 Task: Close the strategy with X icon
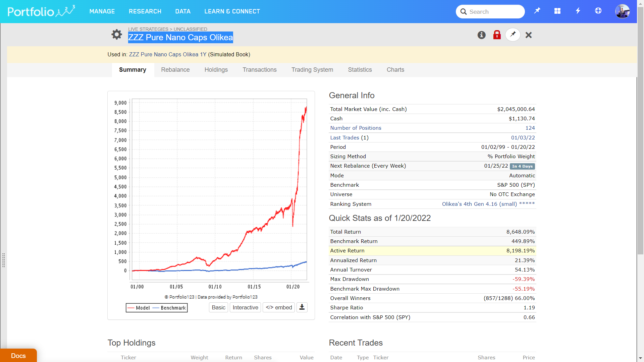click(x=529, y=35)
